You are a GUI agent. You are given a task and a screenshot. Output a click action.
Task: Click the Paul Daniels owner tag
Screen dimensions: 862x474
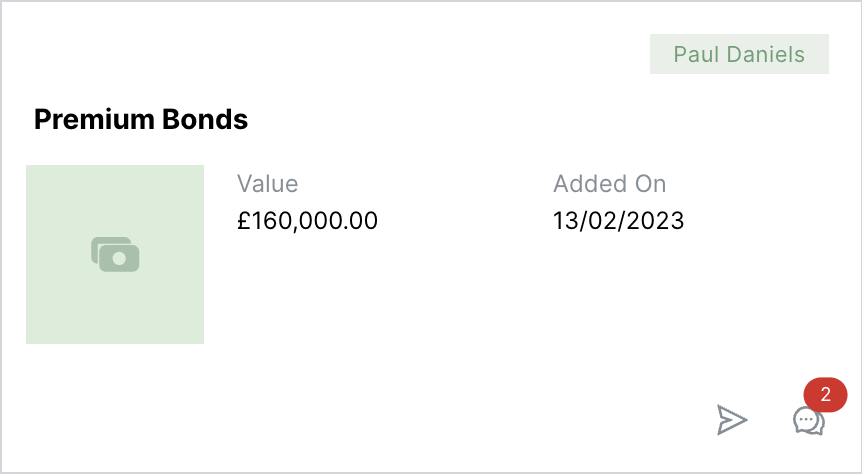coord(739,54)
